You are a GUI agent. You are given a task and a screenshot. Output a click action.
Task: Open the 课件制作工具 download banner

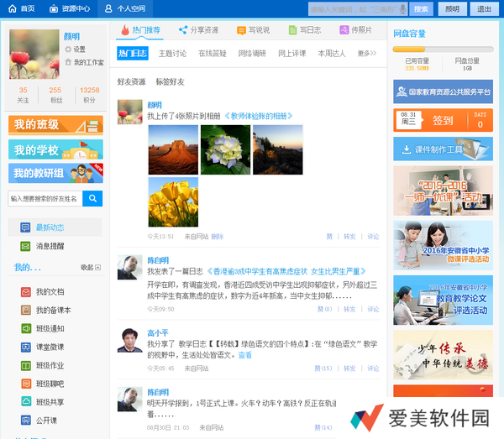pos(443,149)
